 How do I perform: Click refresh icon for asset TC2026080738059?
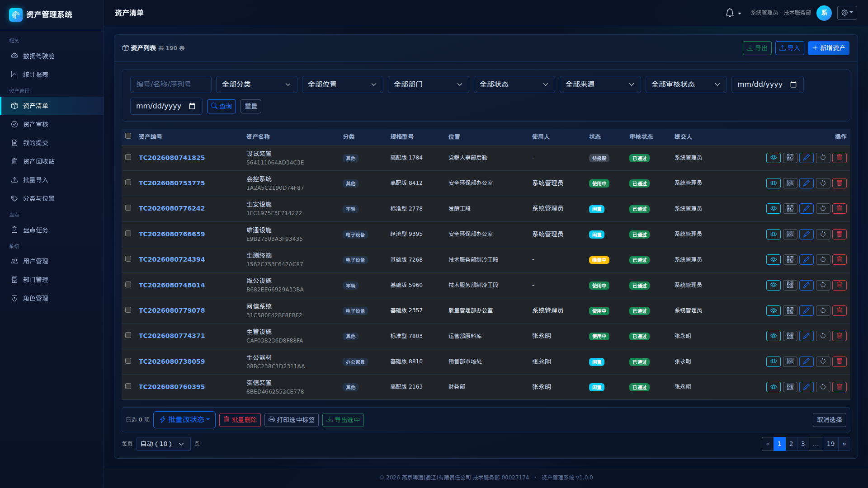[823, 361]
